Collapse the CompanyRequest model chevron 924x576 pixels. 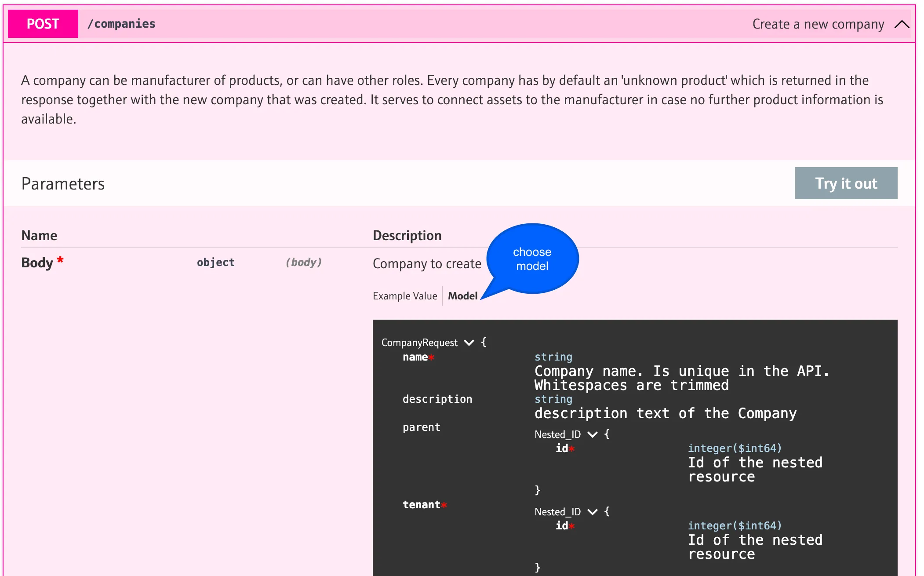coord(469,343)
